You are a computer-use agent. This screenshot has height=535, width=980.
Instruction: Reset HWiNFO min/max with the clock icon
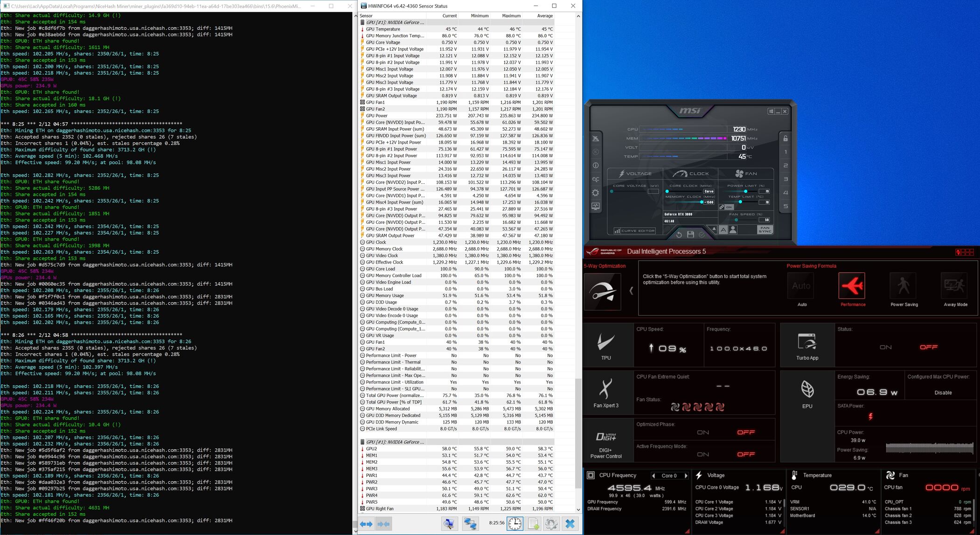tap(515, 523)
